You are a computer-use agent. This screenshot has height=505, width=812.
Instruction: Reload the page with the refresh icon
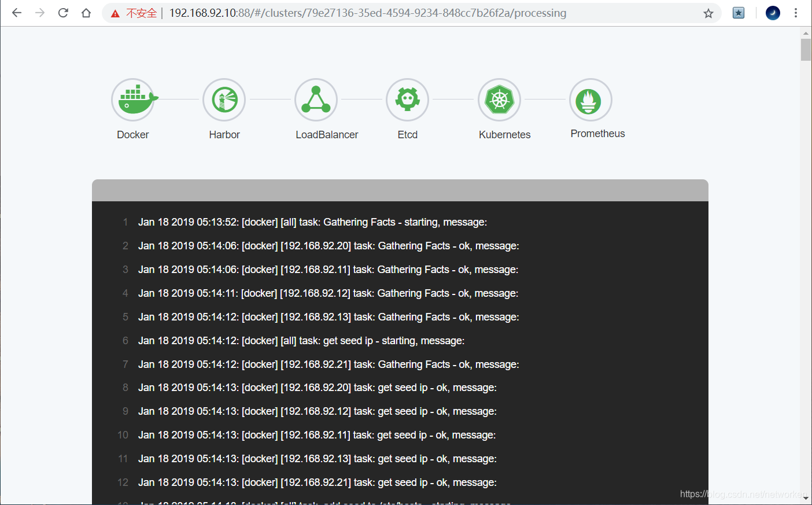(63, 13)
